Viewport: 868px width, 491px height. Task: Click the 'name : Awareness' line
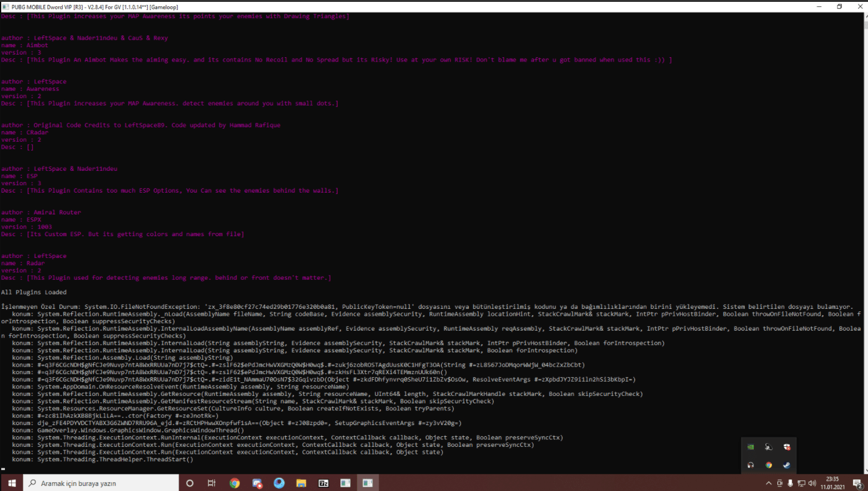point(30,89)
